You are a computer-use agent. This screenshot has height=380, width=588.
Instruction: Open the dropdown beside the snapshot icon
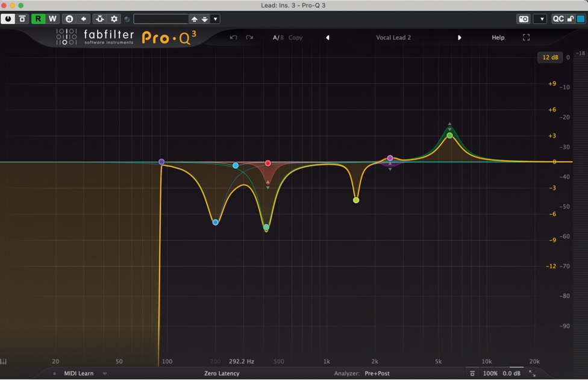(x=540, y=19)
